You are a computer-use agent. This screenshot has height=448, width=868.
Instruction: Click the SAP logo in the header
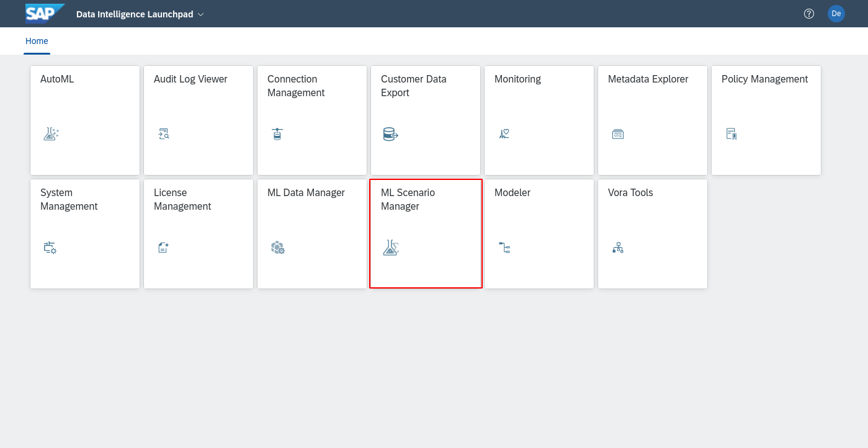click(45, 13)
